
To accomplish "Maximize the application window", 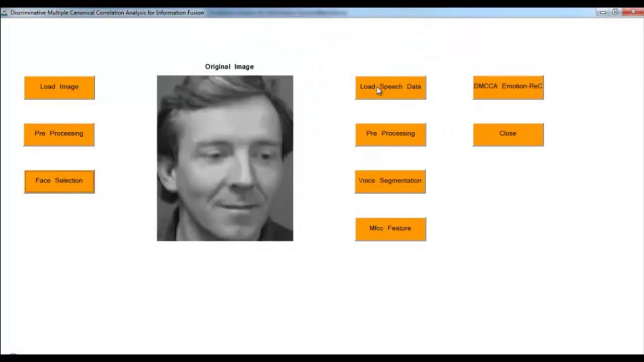I will [x=615, y=12].
